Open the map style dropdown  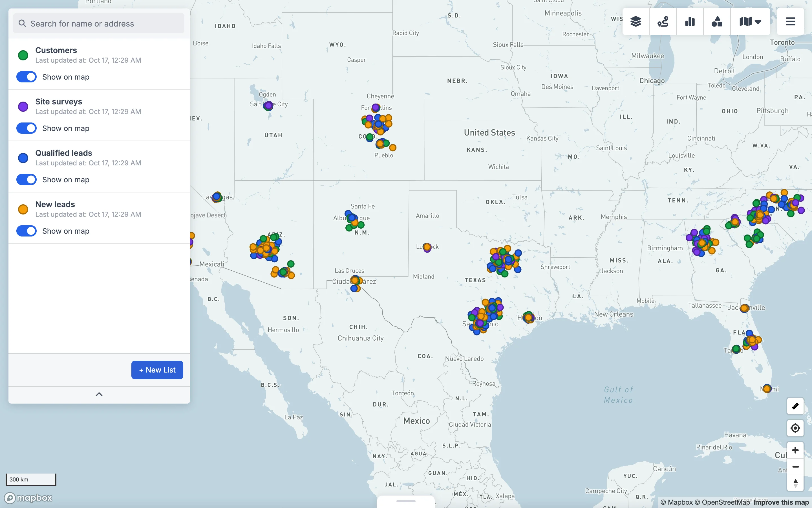click(x=750, y=21)
